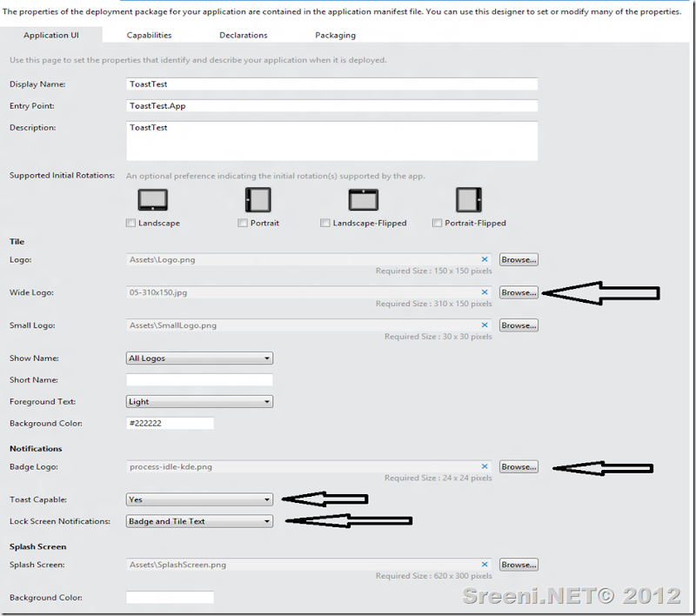Clear the Wide Logo path with X

(485, 292)
